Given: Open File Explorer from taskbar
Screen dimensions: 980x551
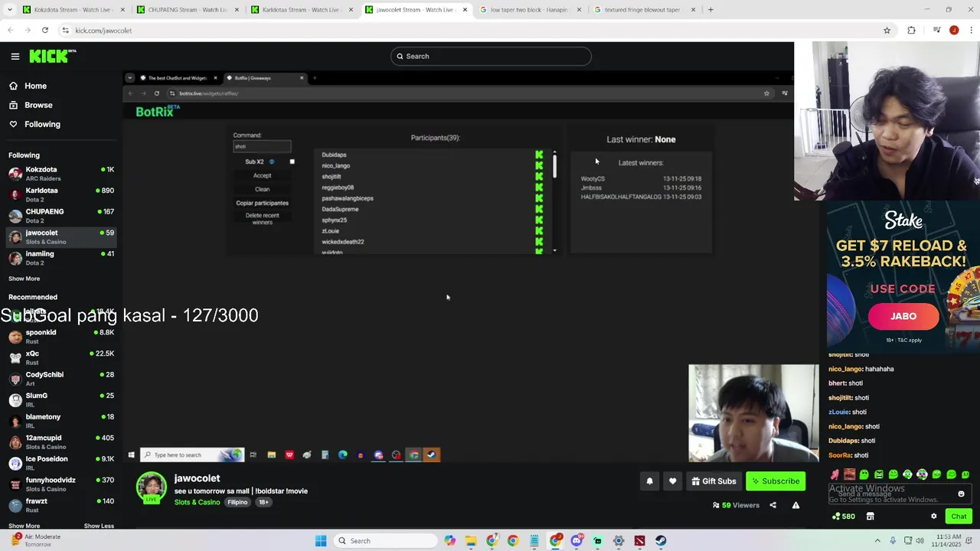Looking at the screenshot, I should (471, 541).
